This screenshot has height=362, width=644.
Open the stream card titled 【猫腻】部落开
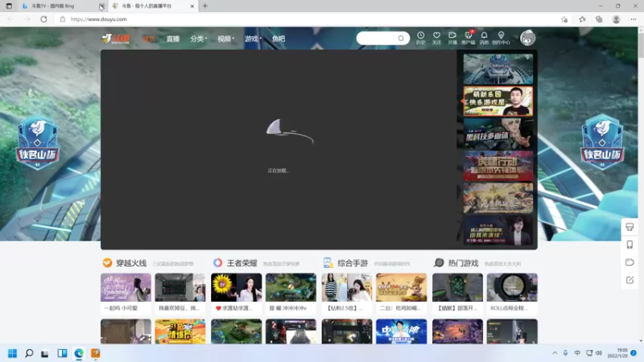pos(457,293)
